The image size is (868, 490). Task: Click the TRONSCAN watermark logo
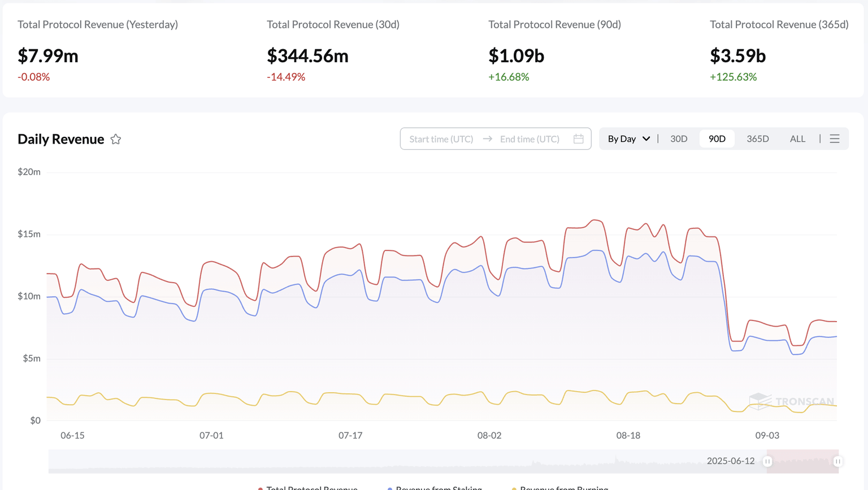click(792, 401)
